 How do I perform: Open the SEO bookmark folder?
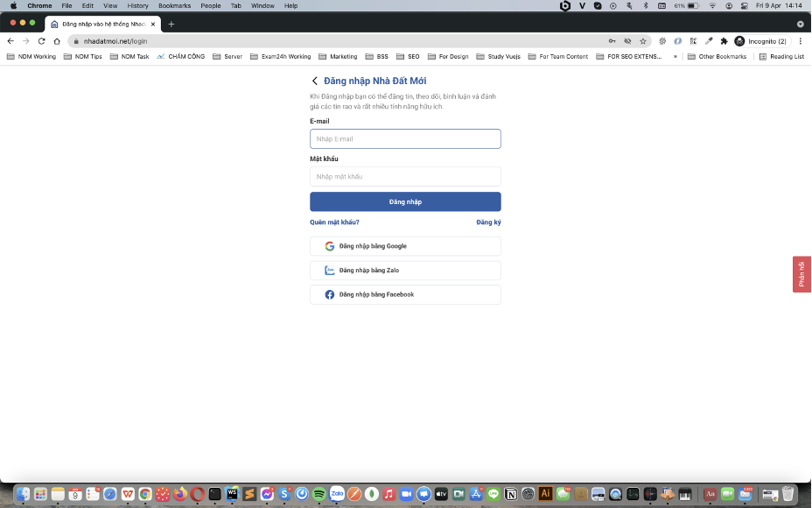click(408, 57)
